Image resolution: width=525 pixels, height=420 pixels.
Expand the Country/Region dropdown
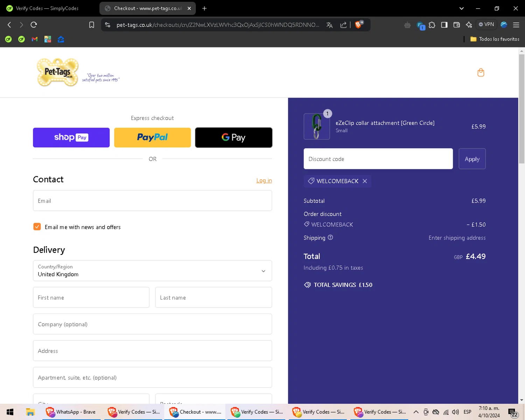click(x=152, y=271)
